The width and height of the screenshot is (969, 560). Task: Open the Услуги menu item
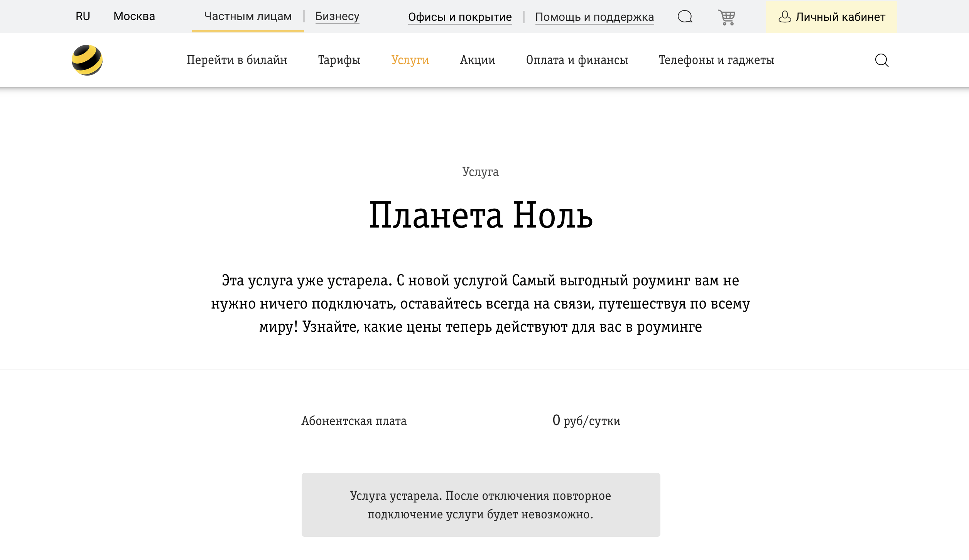click(410, 60)
